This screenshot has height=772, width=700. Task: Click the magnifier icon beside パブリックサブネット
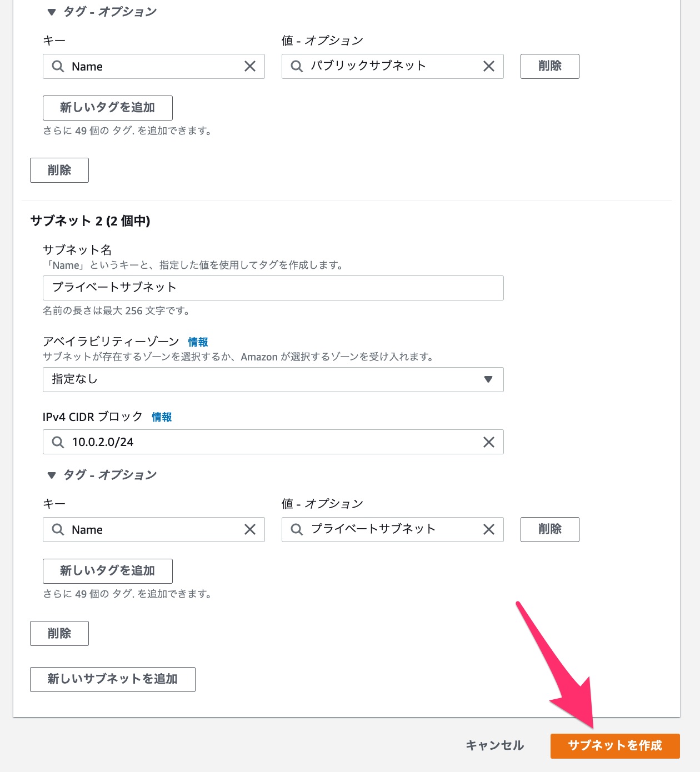297,66
